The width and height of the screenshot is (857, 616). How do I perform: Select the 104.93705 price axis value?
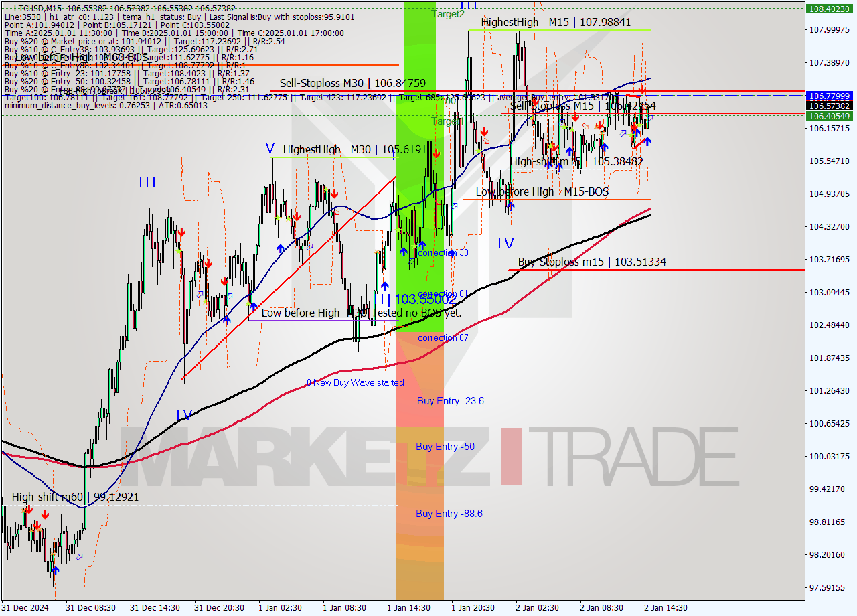pos(829,194)
